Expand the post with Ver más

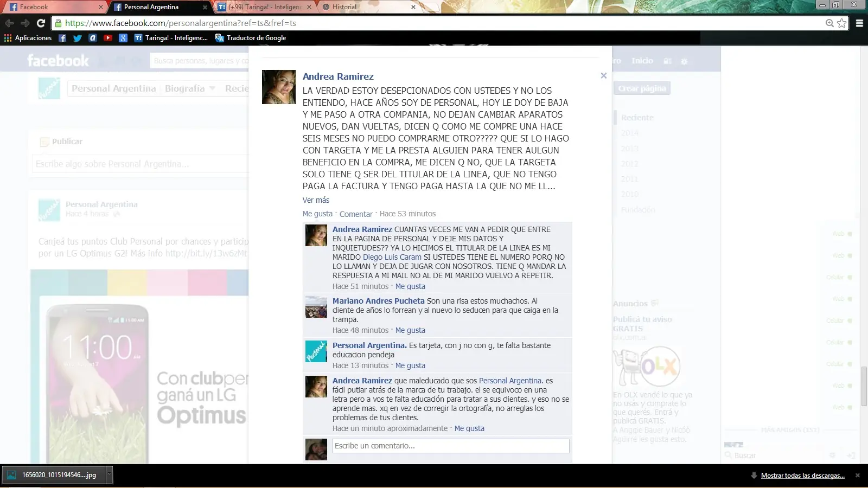tap(316, 200)
